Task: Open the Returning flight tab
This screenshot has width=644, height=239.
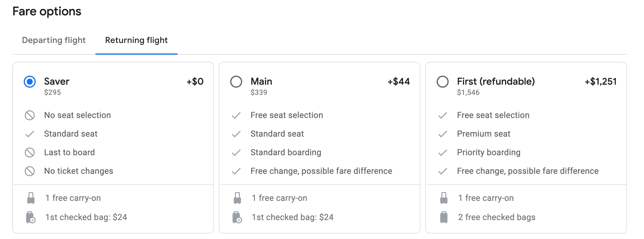Action: tap(136, 40)
